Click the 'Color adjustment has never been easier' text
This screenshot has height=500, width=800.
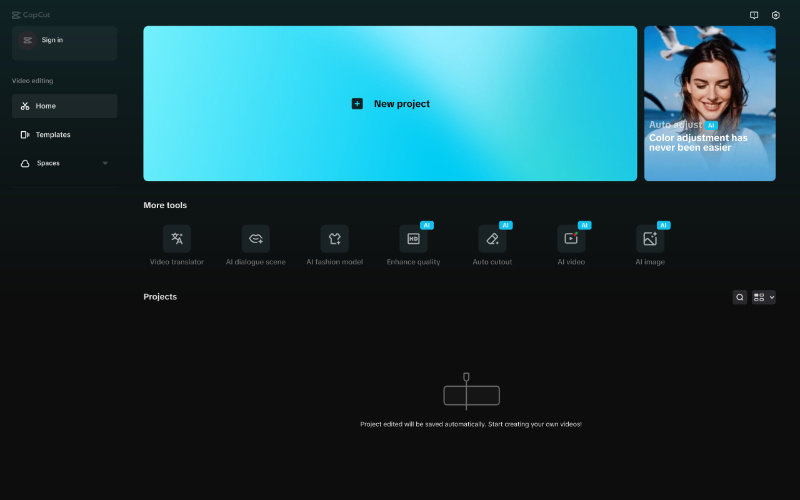pyautogui.click(x=698, y=142)
